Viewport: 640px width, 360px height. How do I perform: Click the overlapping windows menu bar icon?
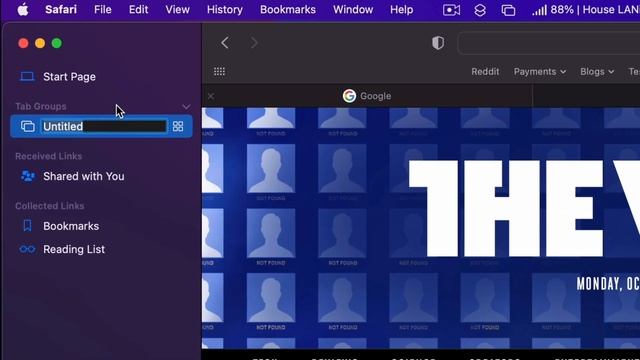tap(508, 10)
